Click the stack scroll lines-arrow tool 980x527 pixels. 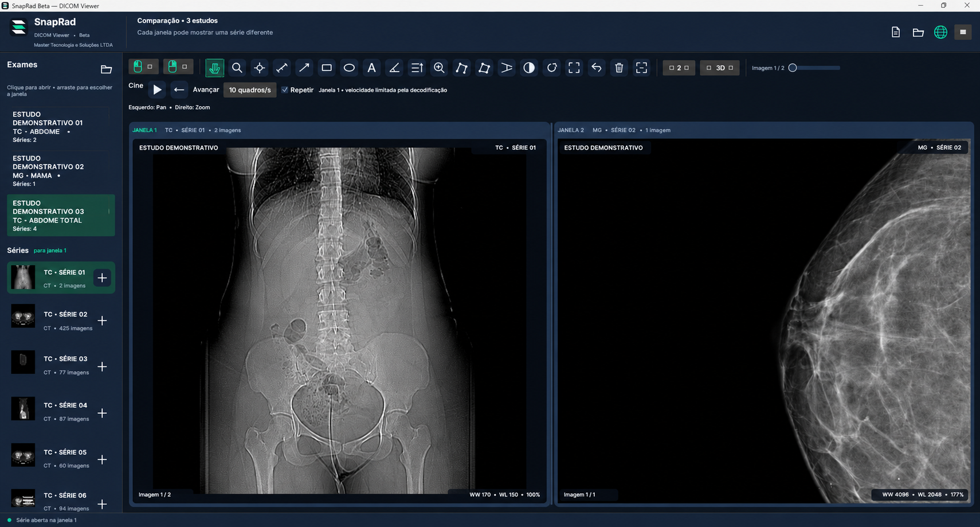click(x=417, y=68)
